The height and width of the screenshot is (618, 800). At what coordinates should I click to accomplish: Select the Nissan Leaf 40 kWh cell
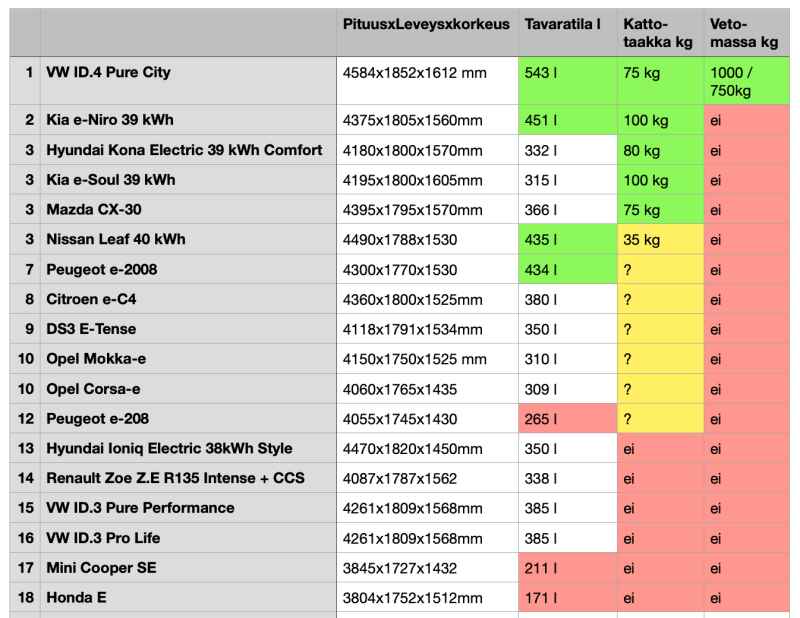(x=188, y=240)
